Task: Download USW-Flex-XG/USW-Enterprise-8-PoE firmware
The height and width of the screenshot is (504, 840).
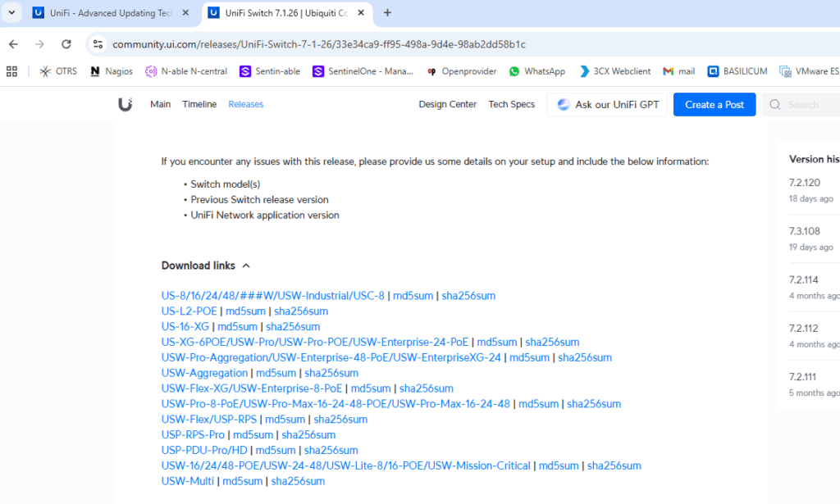Action: pyautogui.click(x=251, y=388)
